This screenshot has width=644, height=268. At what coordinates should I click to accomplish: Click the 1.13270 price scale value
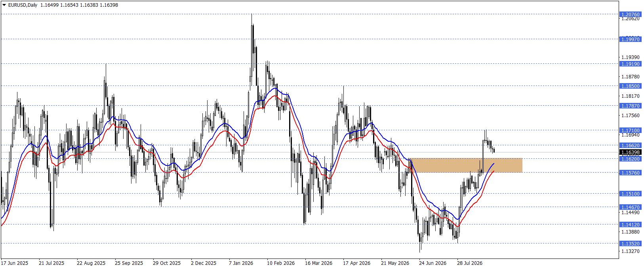(x=631, y=251)
